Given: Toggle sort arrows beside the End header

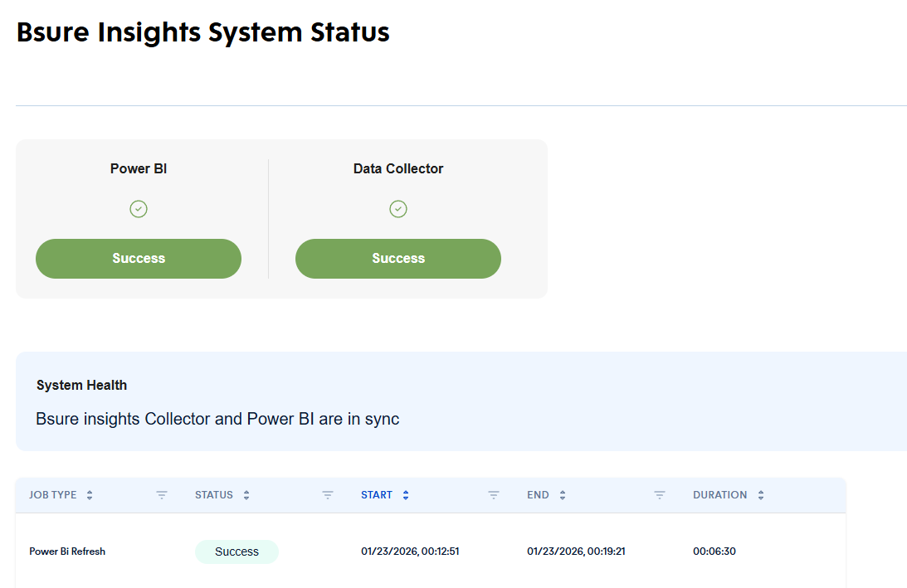Looking at the screenshot, I should [563, 495].
